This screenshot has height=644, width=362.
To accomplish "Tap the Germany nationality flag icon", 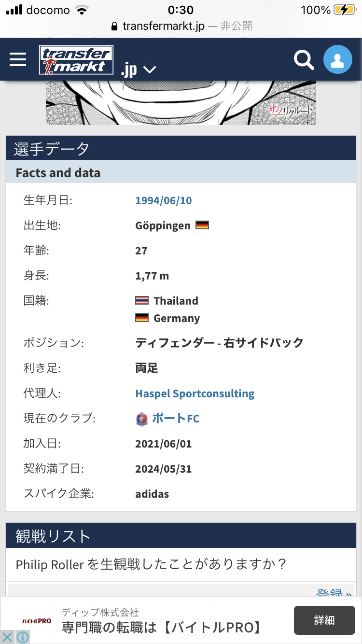I will click(x=142, y=318).
